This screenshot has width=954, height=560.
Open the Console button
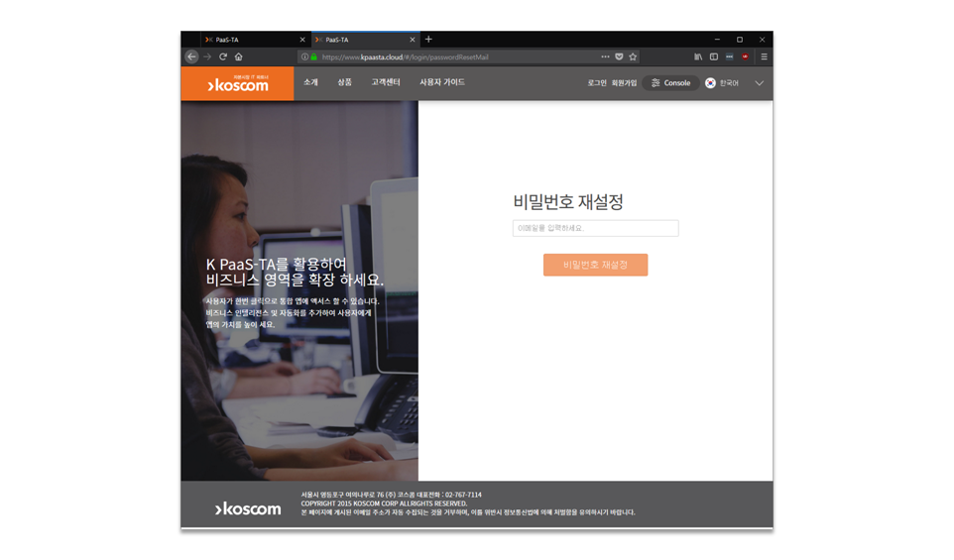point(670,83)
